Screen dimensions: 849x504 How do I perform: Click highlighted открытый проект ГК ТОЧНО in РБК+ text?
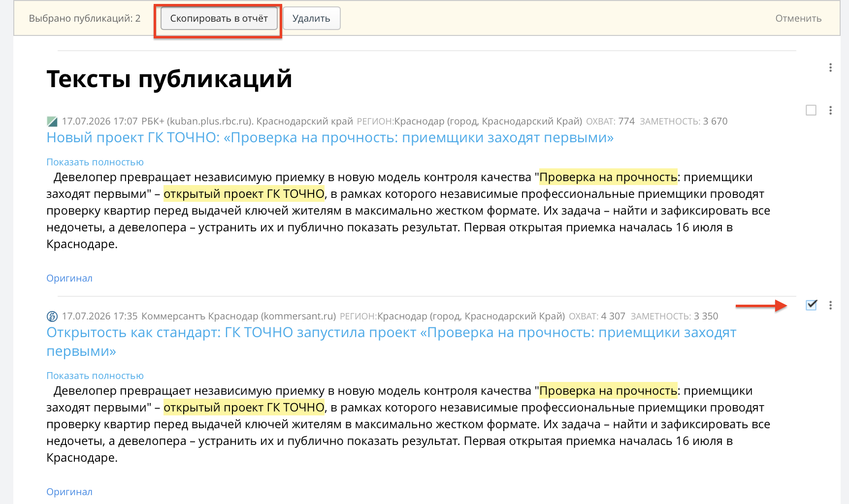(x=244, y=194)
